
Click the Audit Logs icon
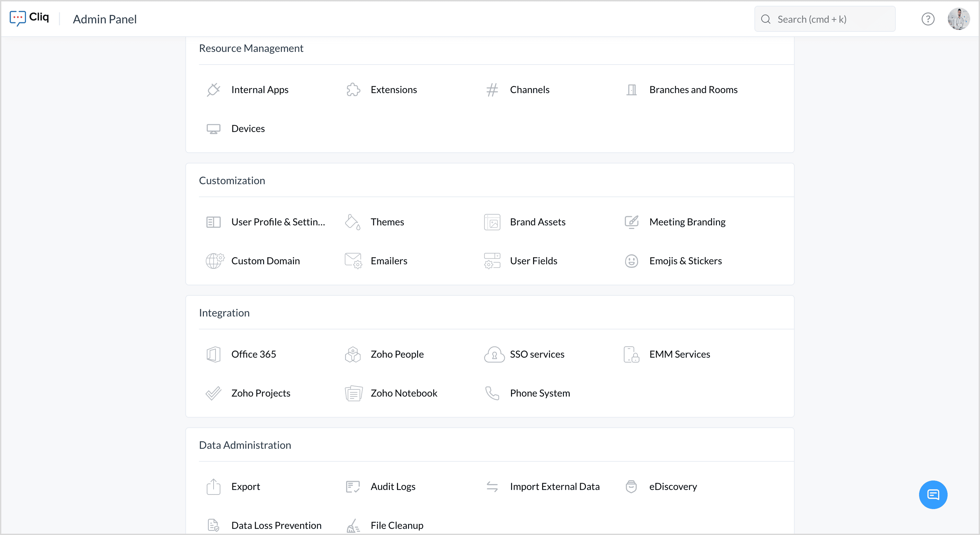(x=353, y=487)
